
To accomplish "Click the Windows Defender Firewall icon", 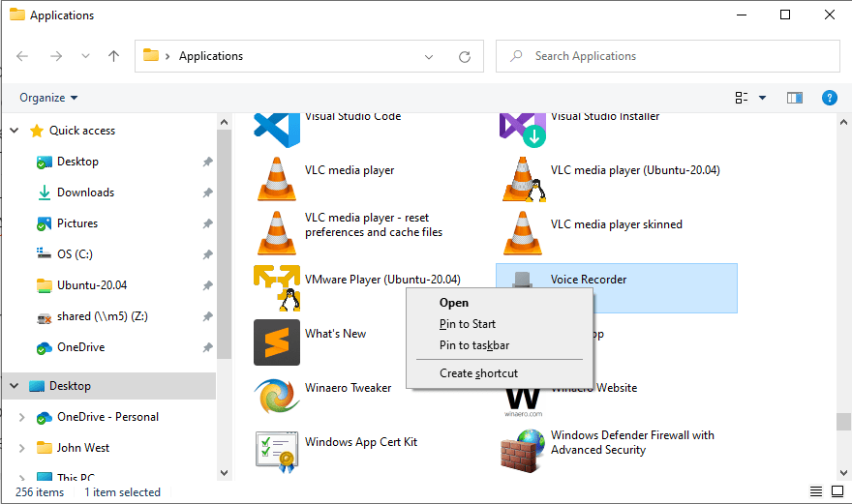I will 523,450.
